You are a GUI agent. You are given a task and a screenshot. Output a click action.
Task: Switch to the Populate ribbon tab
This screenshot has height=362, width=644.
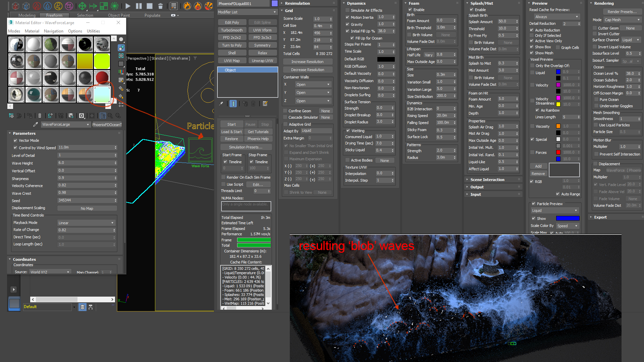pos(152,15)
